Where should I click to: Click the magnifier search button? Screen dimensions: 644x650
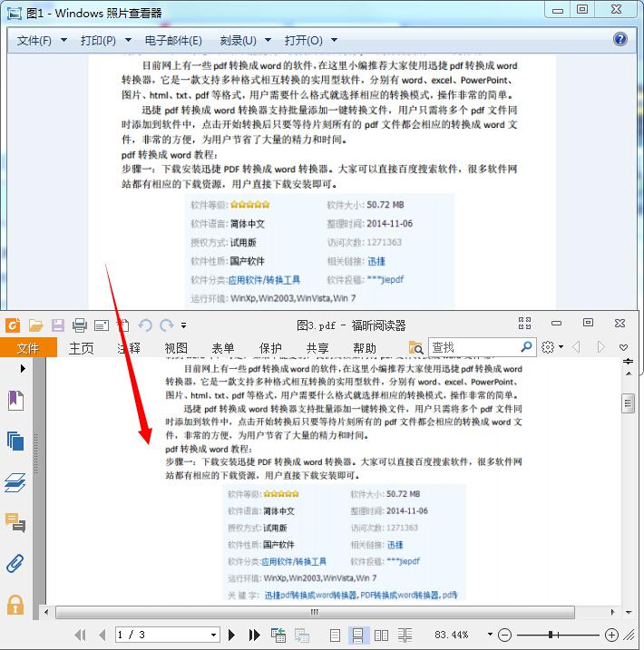[x=527, y=346]
